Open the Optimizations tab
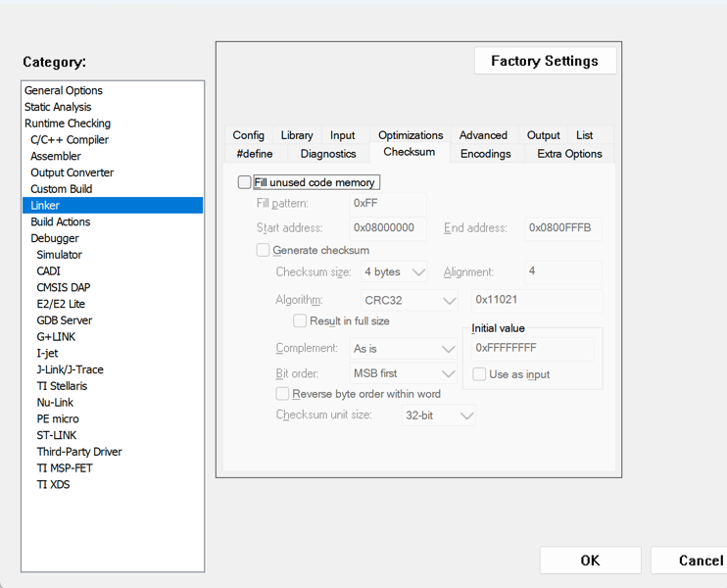The image size is (727, 588). click(x=411, y=135)
